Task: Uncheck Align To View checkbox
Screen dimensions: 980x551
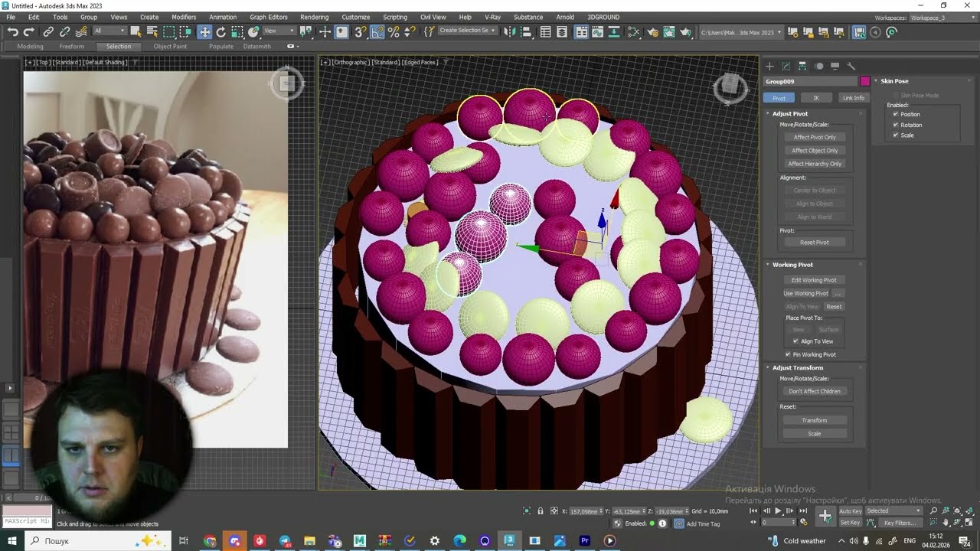Action: [795, 341]
